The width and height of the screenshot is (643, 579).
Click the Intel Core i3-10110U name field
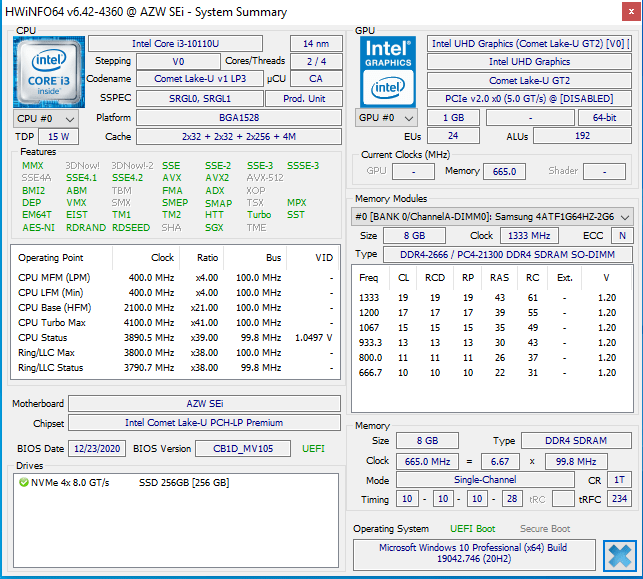point(176,43)
